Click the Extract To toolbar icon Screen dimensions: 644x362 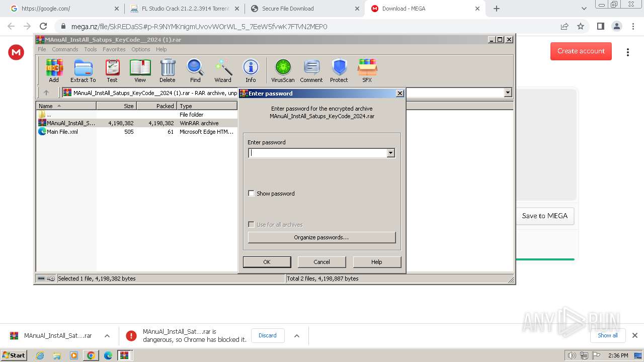(x=83, y=70)
